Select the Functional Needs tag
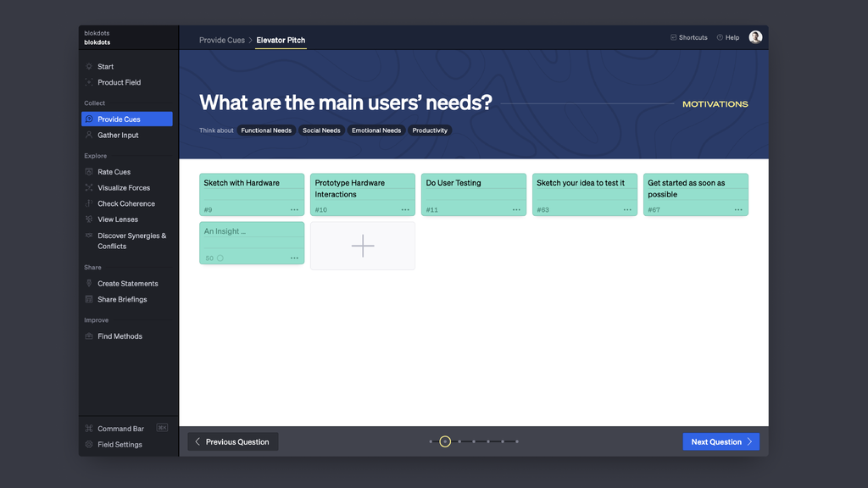This screenshot has width=868, height=488. click(266, 130)
